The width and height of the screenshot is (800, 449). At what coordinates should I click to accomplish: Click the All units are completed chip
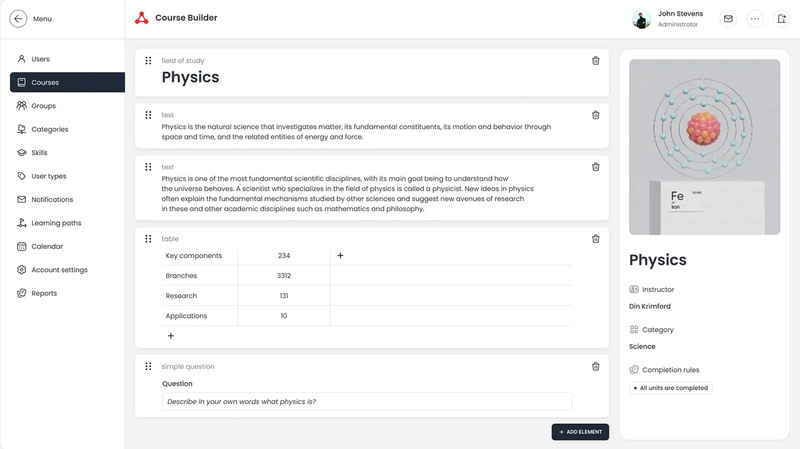[671, 388]
